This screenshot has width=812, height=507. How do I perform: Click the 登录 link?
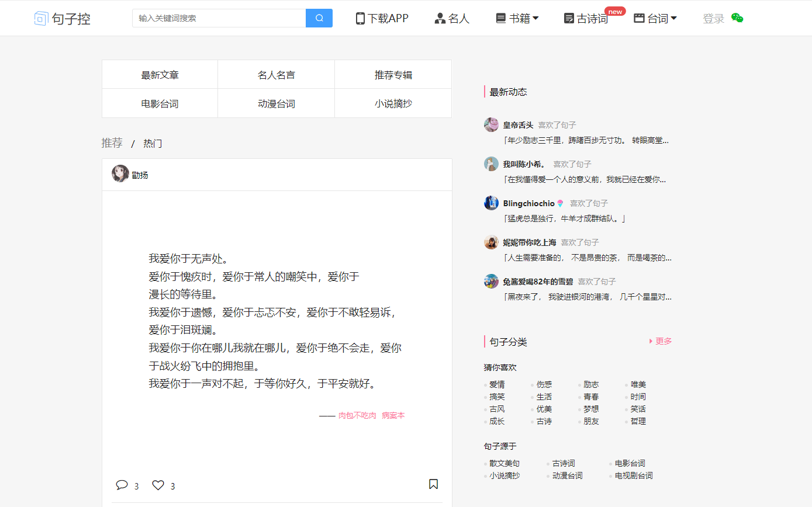[713, 18]
